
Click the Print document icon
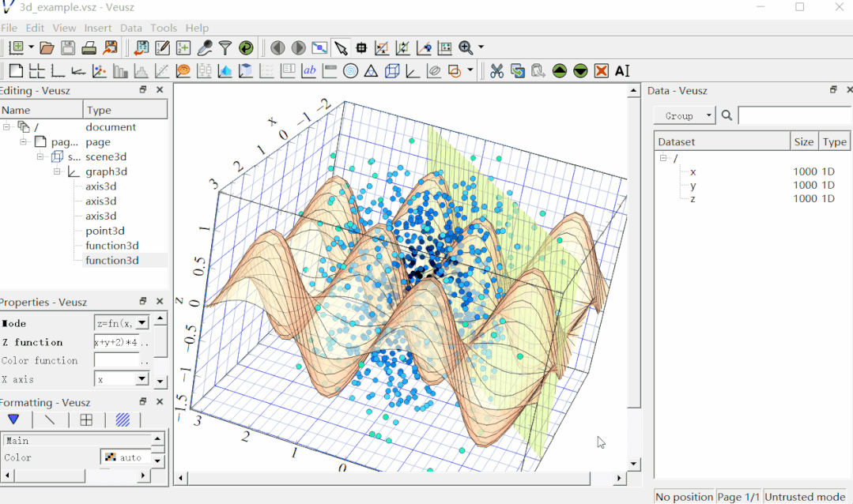(89, 48)
